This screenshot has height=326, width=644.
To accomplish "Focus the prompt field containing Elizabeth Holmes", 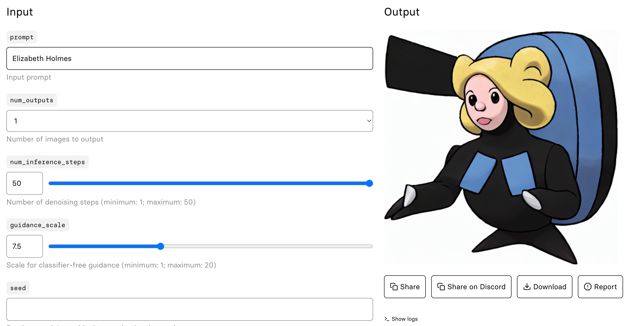I will pos(190,58).
